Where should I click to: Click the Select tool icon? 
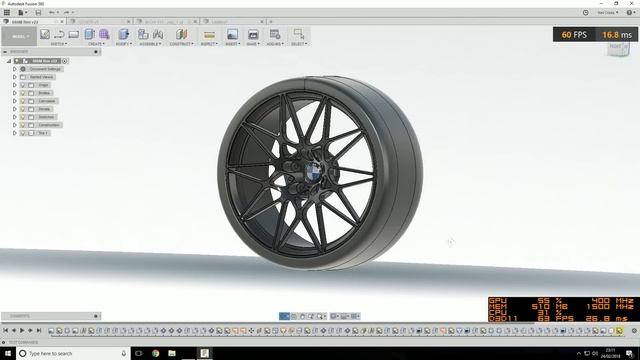[x=299, y=34]
